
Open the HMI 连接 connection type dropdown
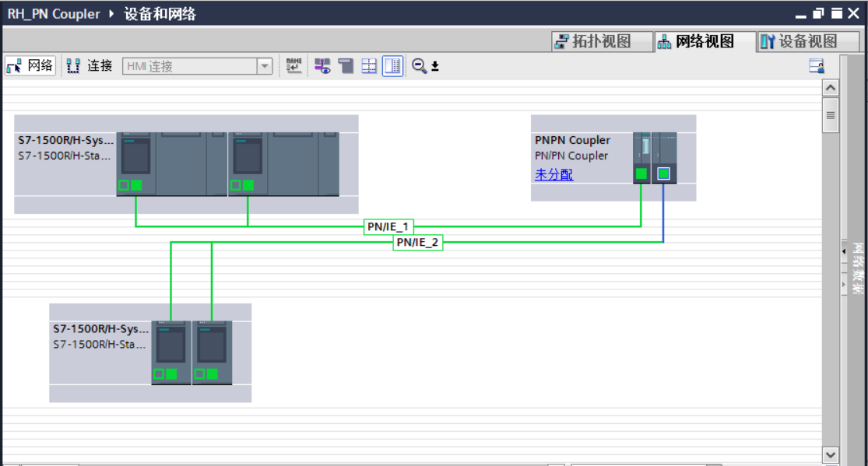point(265,66)
